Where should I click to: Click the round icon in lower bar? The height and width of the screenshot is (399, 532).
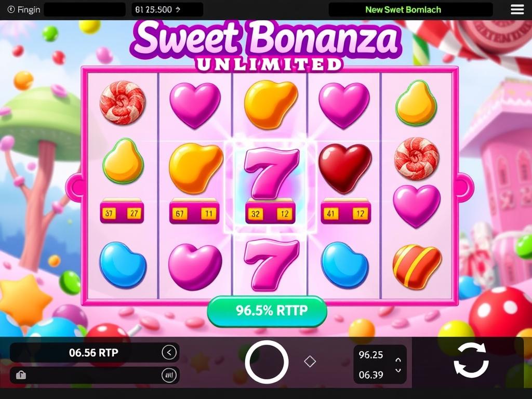point(169,375)
